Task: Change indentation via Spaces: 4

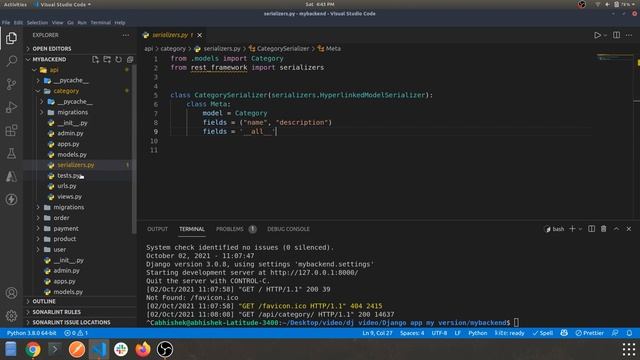Action: (x=412, y=333)
